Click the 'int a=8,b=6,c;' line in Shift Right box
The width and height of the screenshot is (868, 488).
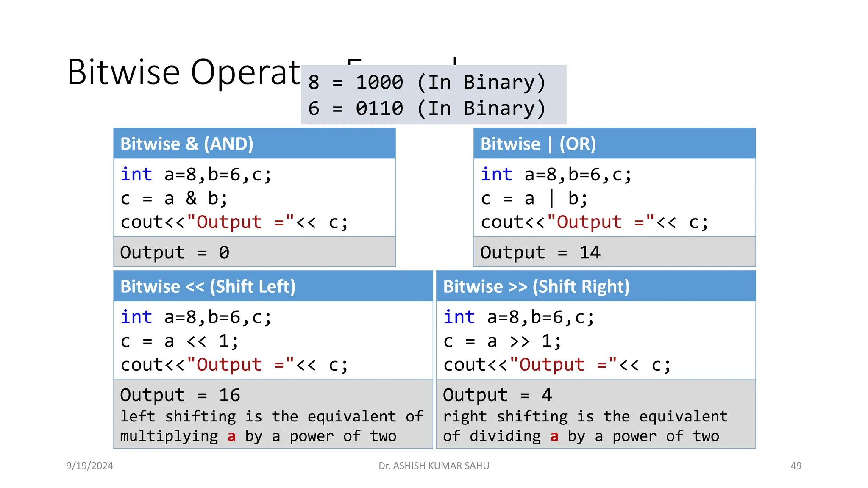tap(519, 317)
